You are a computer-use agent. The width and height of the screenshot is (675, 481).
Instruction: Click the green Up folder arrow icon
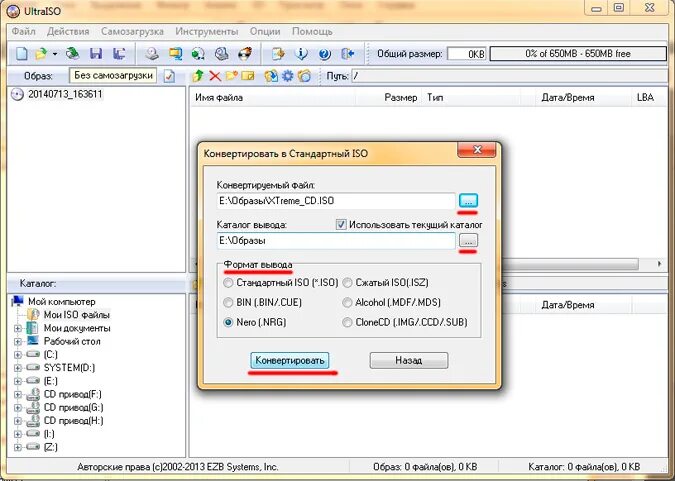point(198,76)
